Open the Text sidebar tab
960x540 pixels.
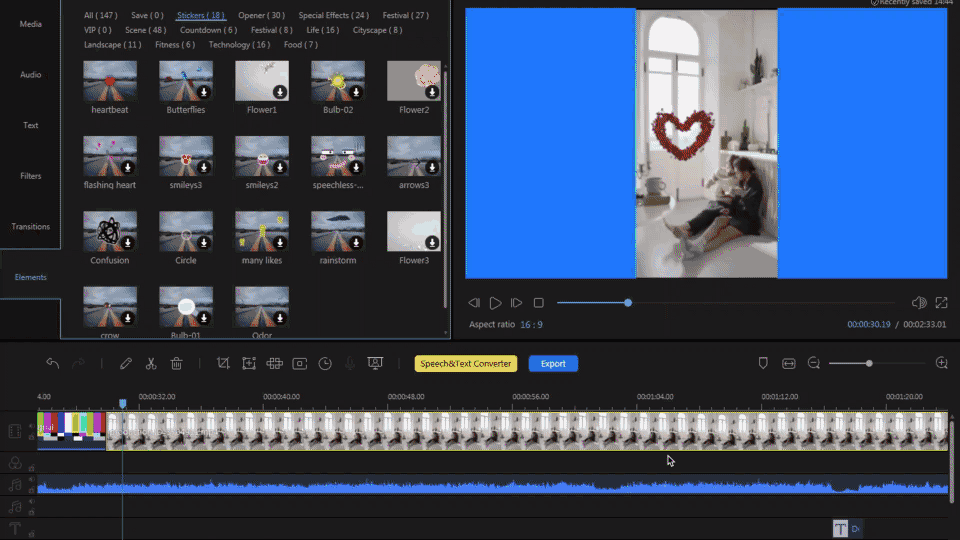[31, 125]
